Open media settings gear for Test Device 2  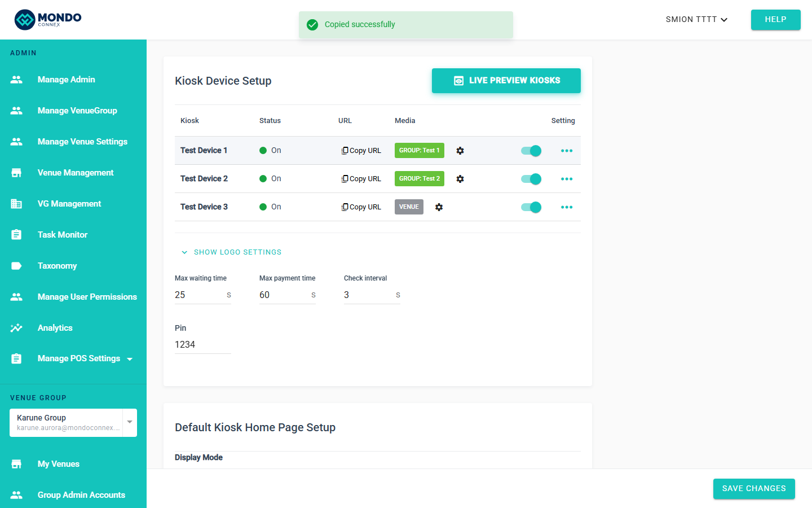pyautogui.click(x=460, y=179)
